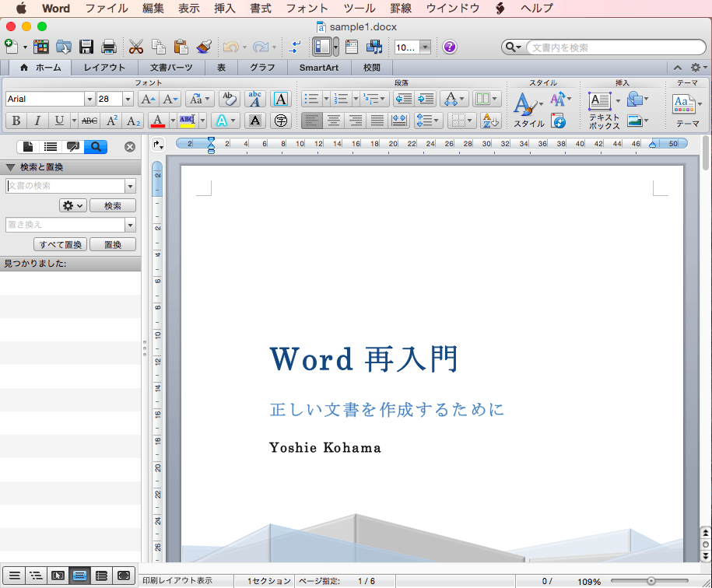Open the Text Box insert icon
The width and height of the screenshot is (712, 588).
(600, 100)
